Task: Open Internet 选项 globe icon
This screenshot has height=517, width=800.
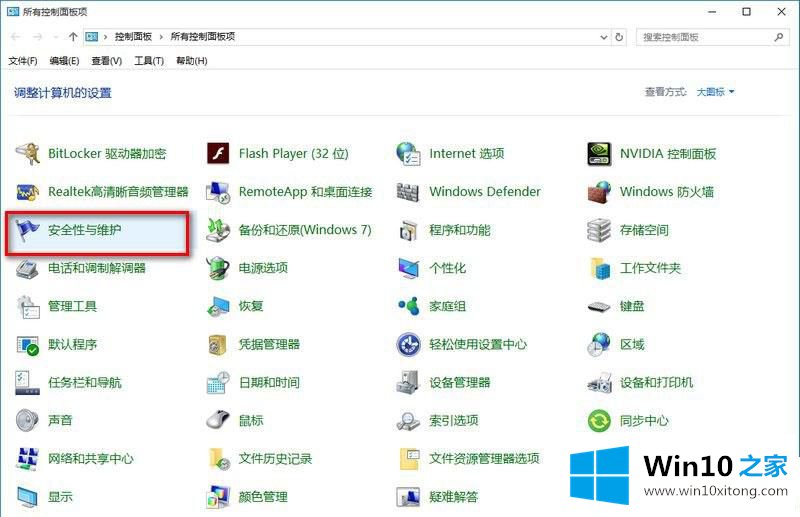Action: 408,154
